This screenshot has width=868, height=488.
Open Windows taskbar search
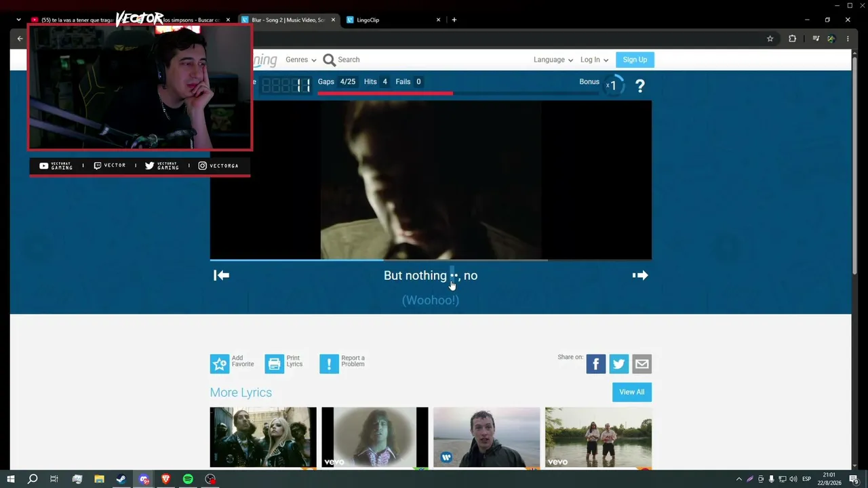point(32,479)
